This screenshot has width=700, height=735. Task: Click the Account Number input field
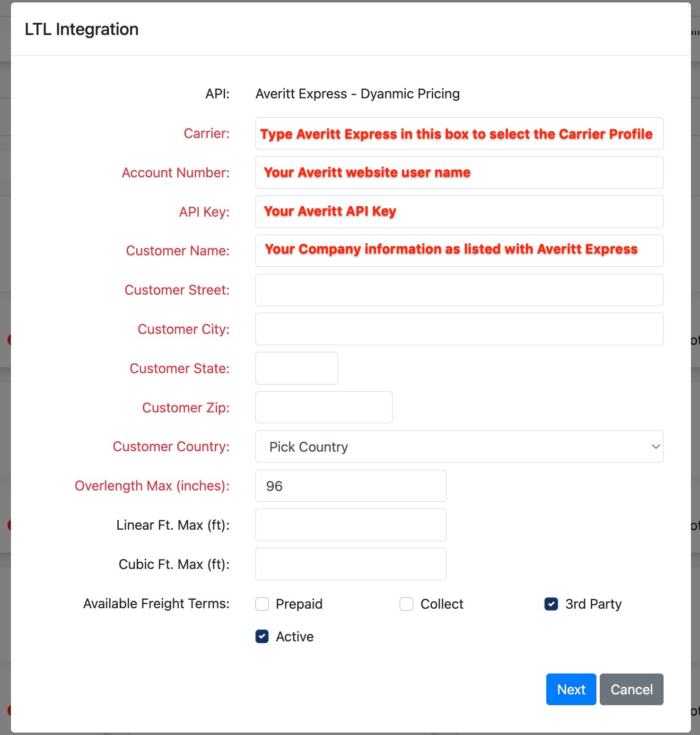(x=459, y=173)
